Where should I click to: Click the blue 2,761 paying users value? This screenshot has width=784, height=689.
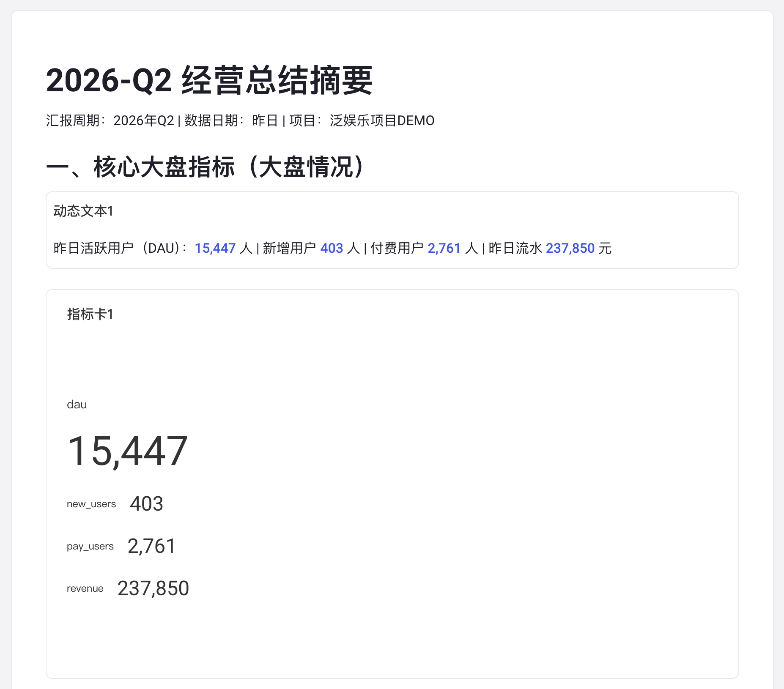pyautogui.click(x=444, y=248)
